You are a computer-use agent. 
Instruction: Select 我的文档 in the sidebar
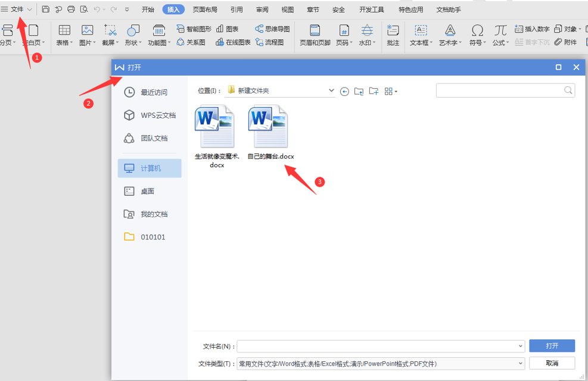150,214
